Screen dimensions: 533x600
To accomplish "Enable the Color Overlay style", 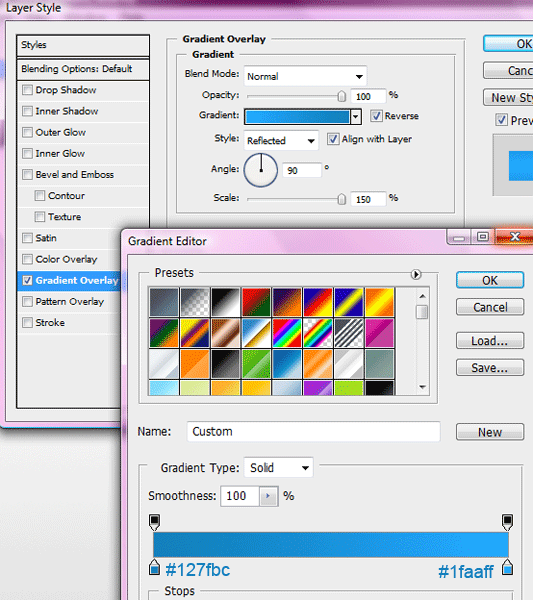I will tap(27, 259).
